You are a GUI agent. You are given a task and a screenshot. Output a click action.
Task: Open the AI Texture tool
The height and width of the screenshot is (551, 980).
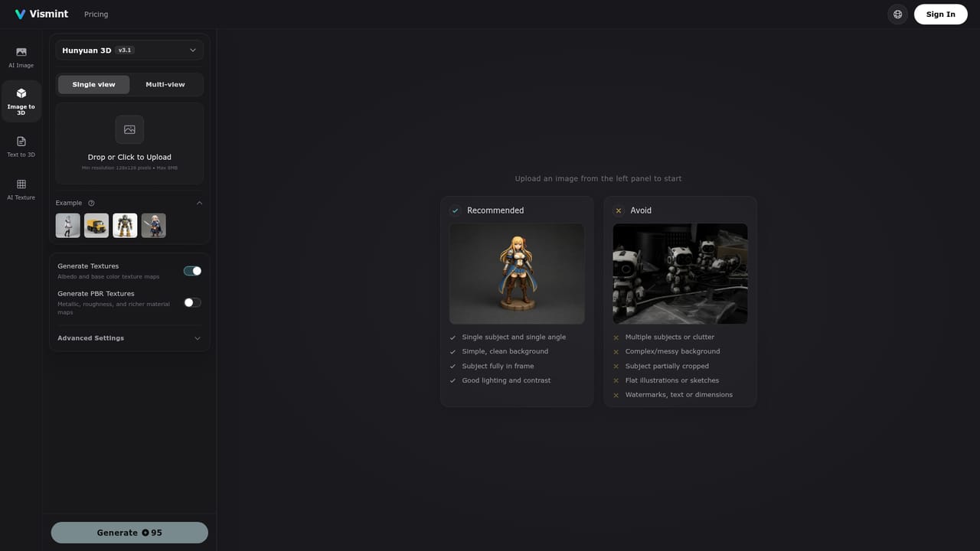point(21,189)
